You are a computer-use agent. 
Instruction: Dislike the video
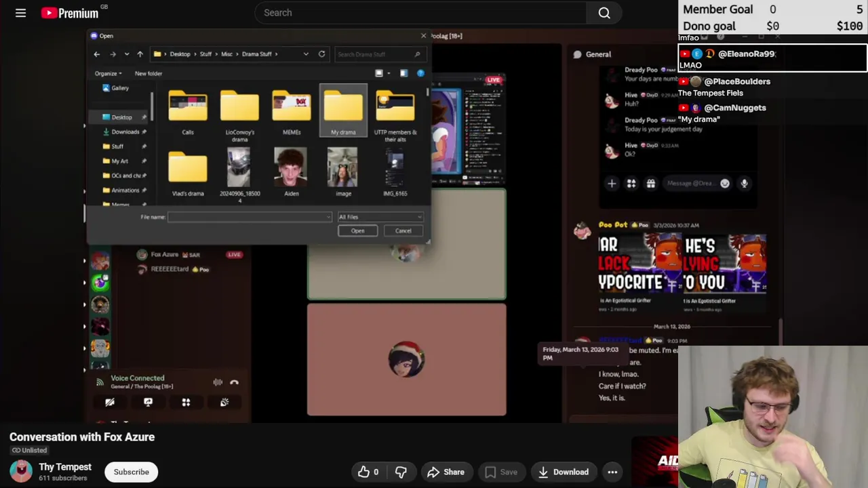[401, 472]
